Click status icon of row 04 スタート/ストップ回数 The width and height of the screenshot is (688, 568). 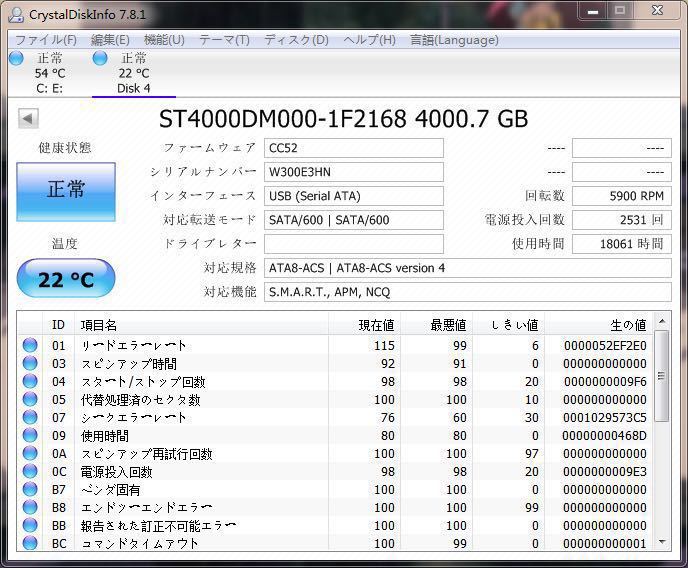(30, 381)
